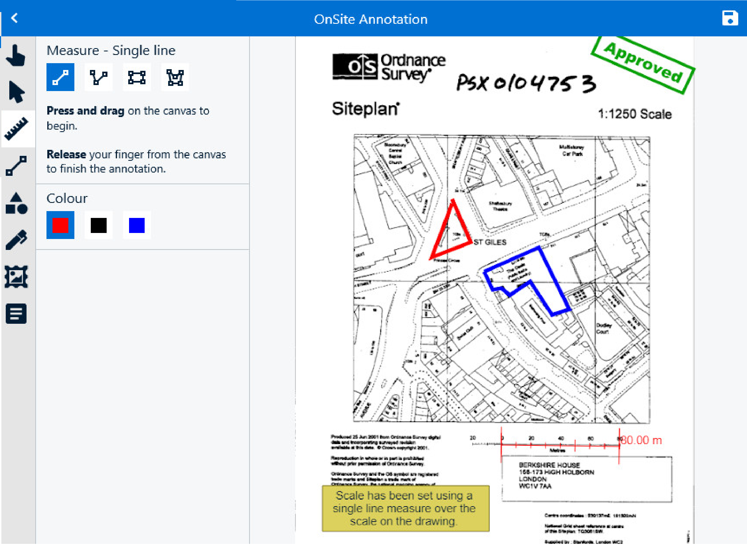Open the shapes tool
Screen dimensions: 747x560
click(16, 203)
